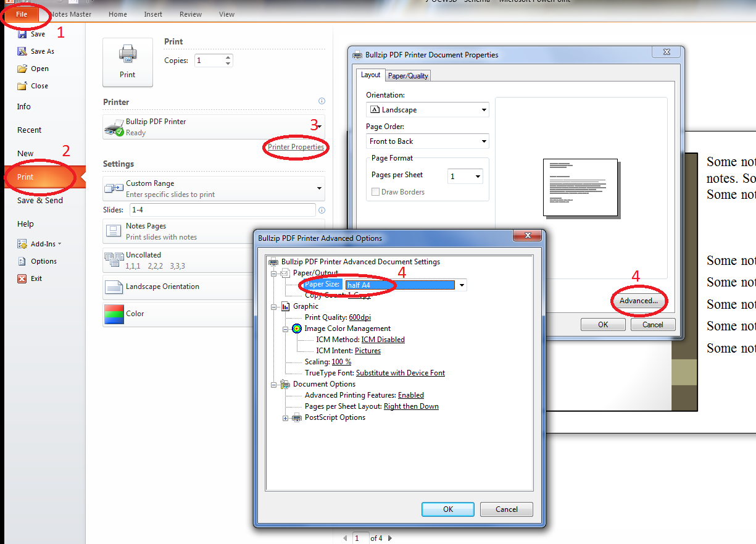
Task: Click the printer info icon
Action: [x=322, y=101]
